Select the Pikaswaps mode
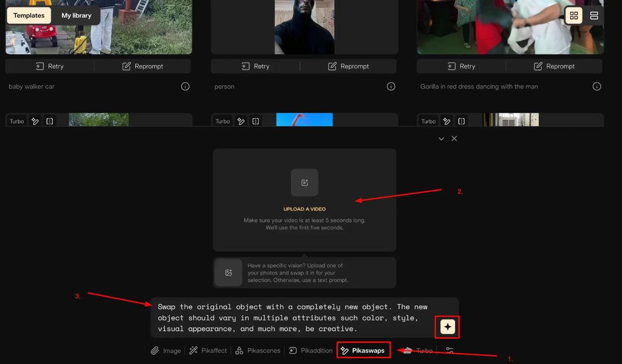Viewport: 622px width, 364px height. [363, 351]
